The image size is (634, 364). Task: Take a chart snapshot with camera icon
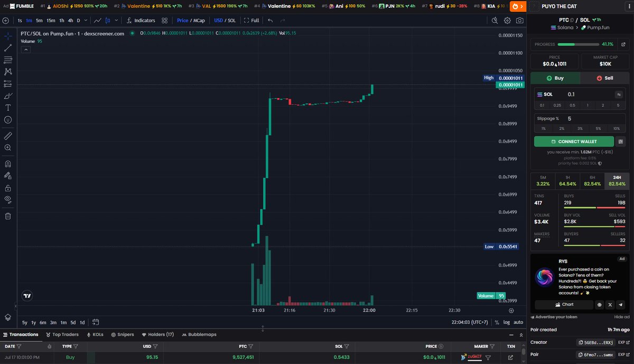520,21
